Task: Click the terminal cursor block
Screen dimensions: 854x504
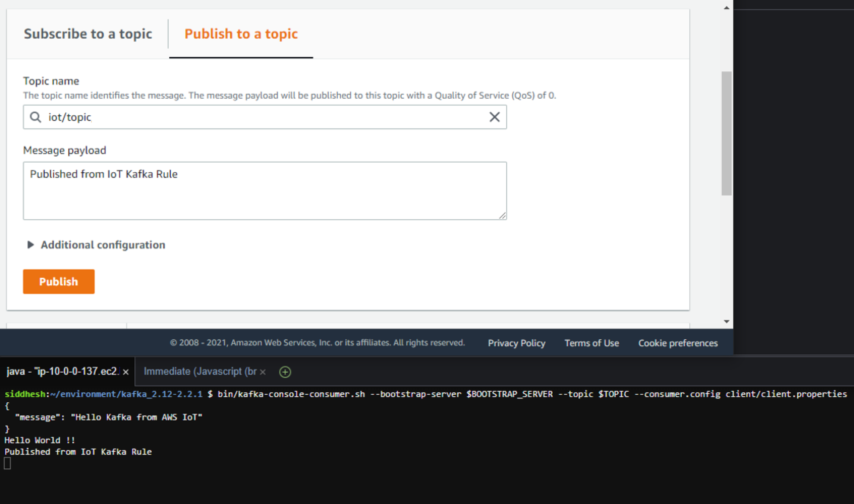Action: [7, 463]
